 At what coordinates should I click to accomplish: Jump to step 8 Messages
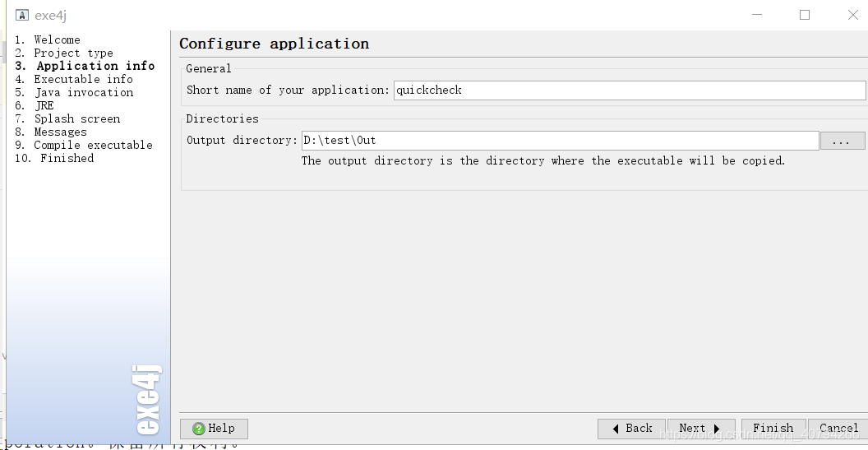(51, 132)
